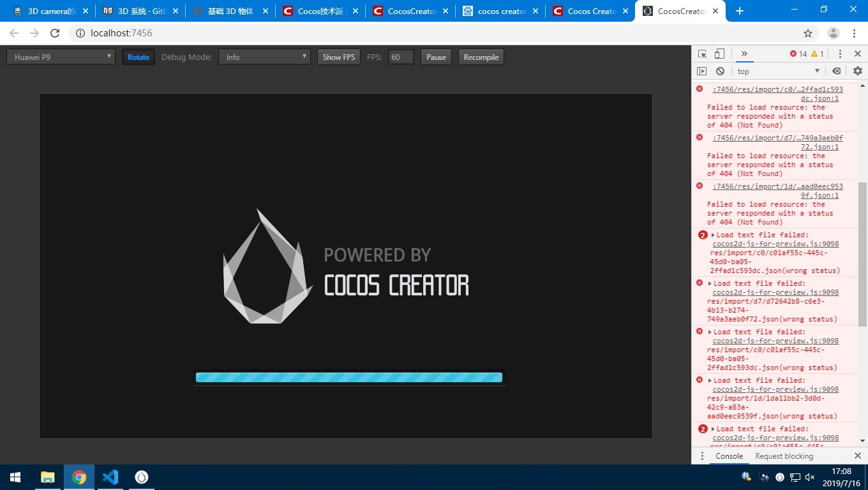The image size is (868, 490).
Task: Close the DevTools bottom drawer
Action: [858, 456]
